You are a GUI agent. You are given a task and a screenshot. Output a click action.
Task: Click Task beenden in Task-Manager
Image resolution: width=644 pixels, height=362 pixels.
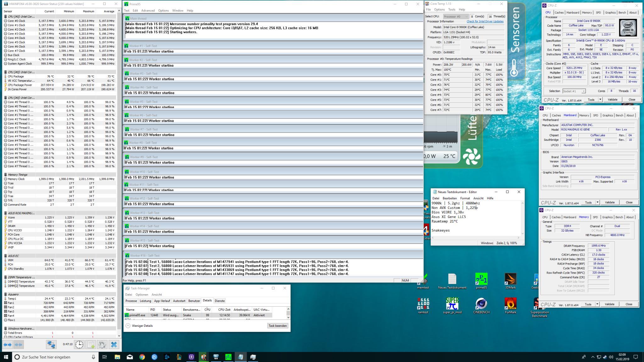coord(277,326)
